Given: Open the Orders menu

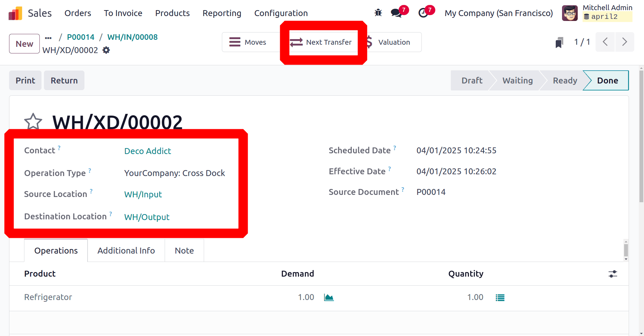Looking at the screenshot, I should click(x=78, y=13).
